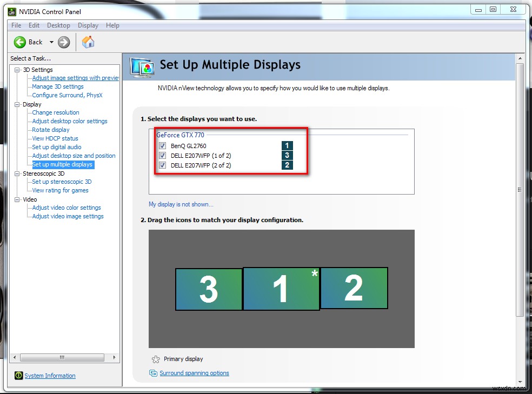The width and height of the screenshot is (532, 394).
Task: Collapse the 3D Settings tree node
Action: tap(17, 70)
